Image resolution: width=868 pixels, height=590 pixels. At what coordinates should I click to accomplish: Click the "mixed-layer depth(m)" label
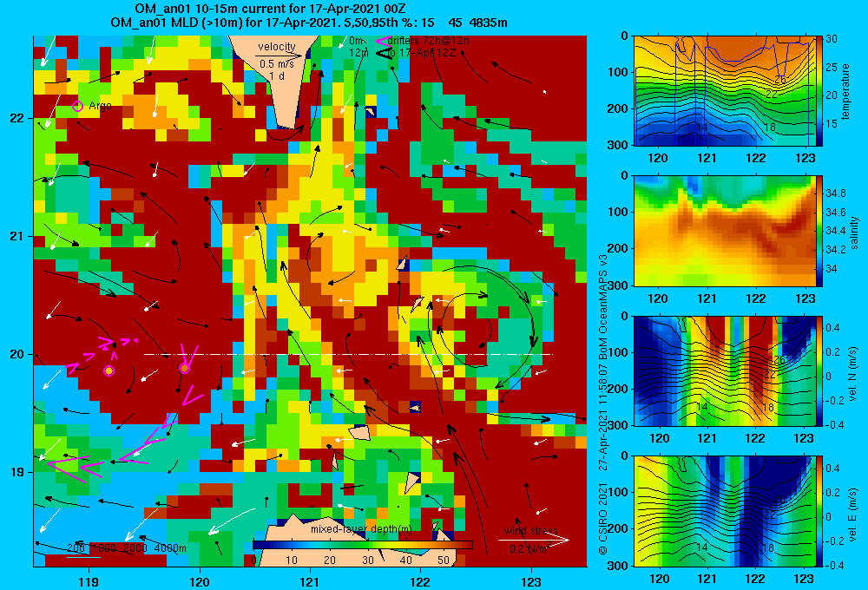point(361,529)
